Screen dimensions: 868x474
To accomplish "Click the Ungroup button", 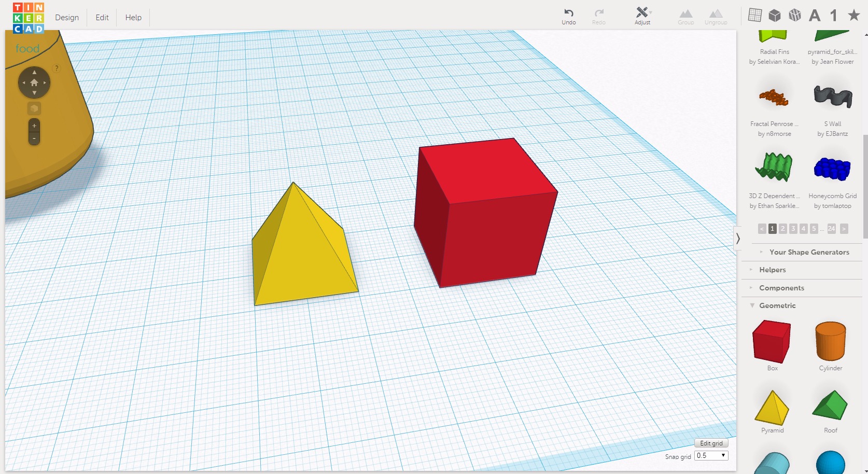I will tap(716, 17).
